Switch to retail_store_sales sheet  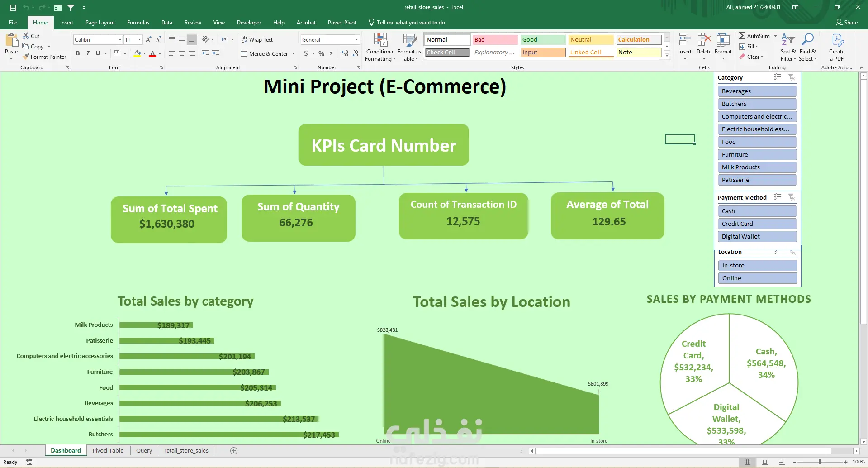click(186, 450)
